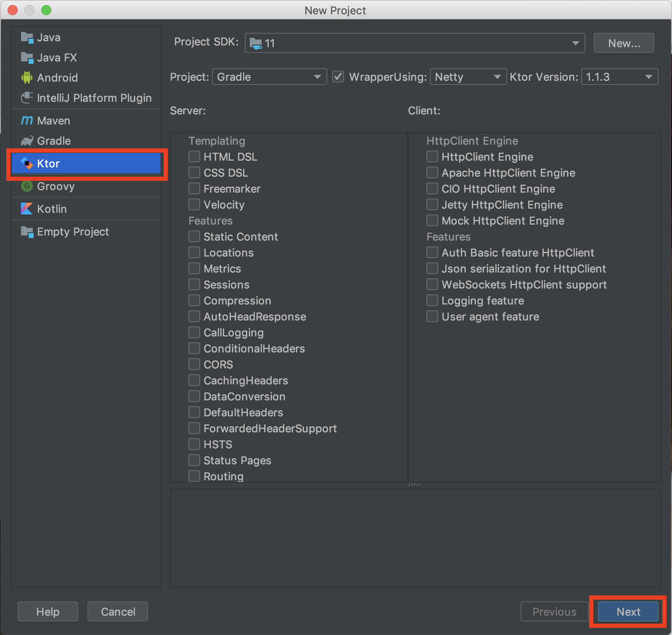The image size is (672, 635).
Task: Check Json serialization for HttpClient
Action: [432, 269]
